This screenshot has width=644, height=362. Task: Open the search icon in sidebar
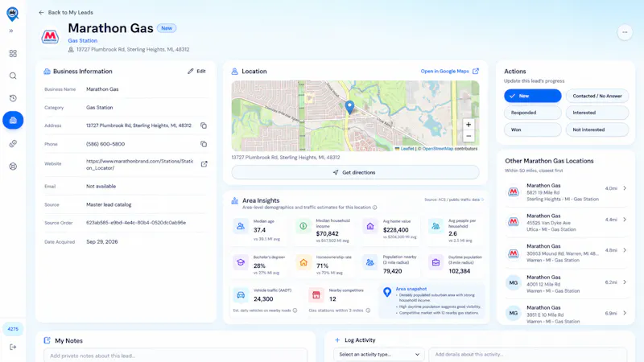point(13,76)
